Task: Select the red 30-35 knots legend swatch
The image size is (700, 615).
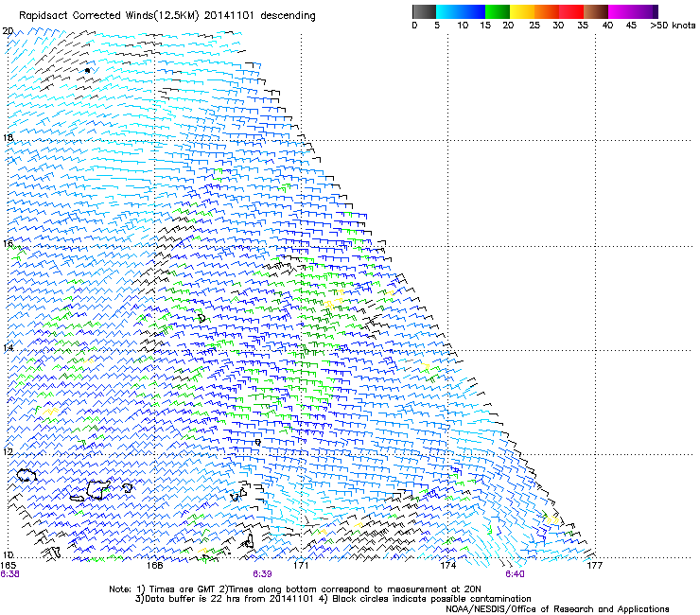Action: [570, 11]
